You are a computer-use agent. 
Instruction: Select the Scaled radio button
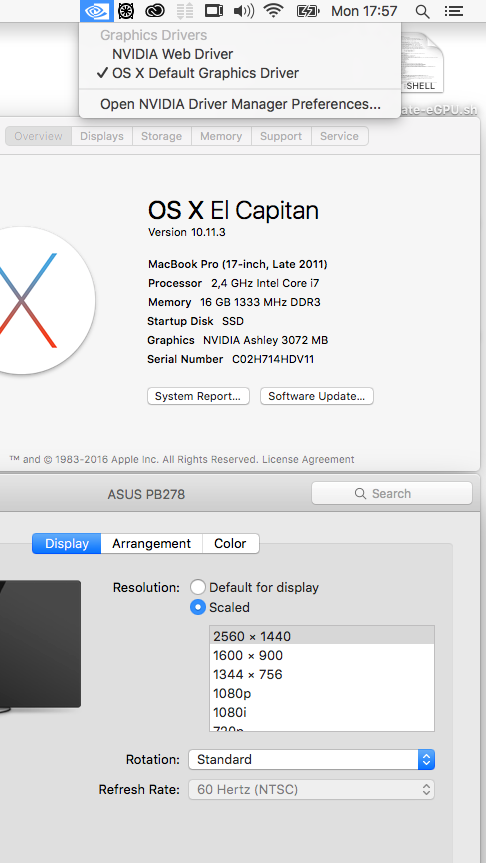(x=198, y=607)
